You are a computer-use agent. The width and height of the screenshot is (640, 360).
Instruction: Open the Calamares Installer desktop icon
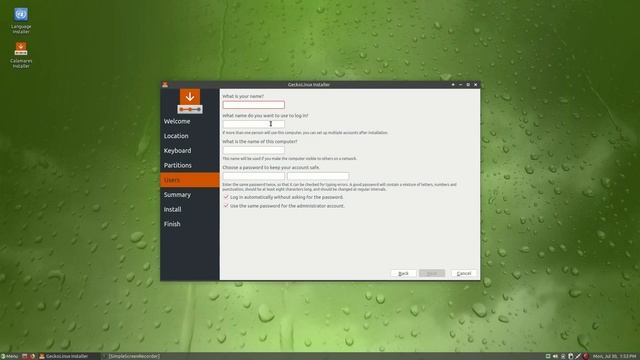click(x=21, y=55)
